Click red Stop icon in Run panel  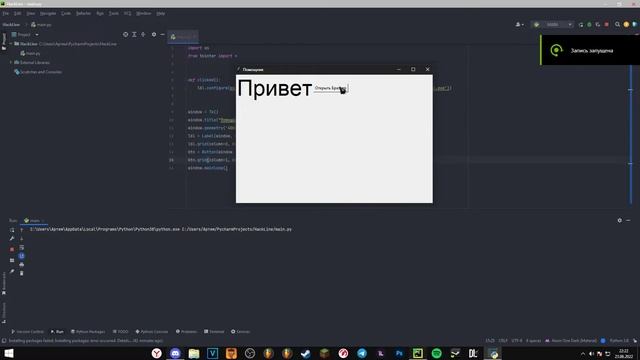coord(12,249)
